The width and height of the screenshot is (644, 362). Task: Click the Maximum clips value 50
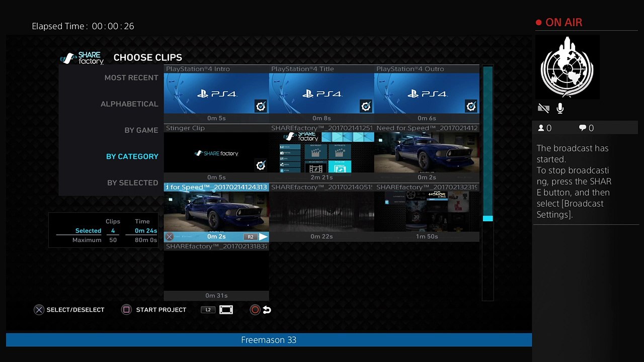click(113, 240)
